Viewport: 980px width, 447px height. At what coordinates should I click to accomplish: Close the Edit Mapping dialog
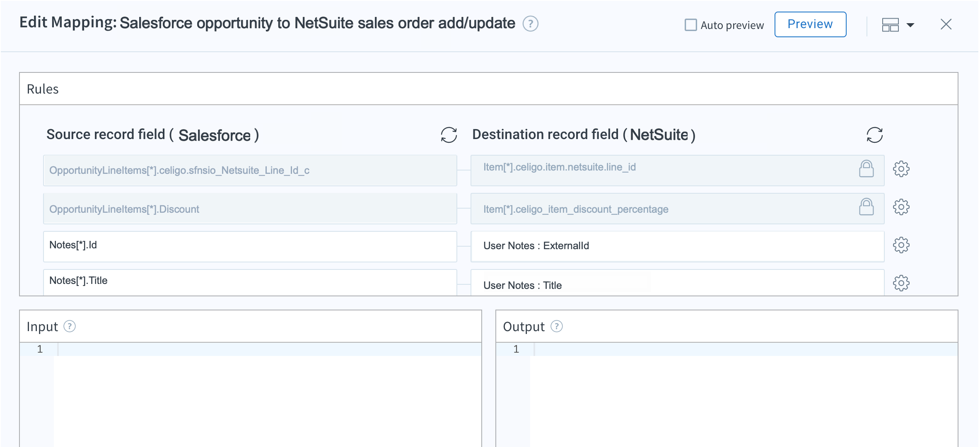tap(946, 24)
